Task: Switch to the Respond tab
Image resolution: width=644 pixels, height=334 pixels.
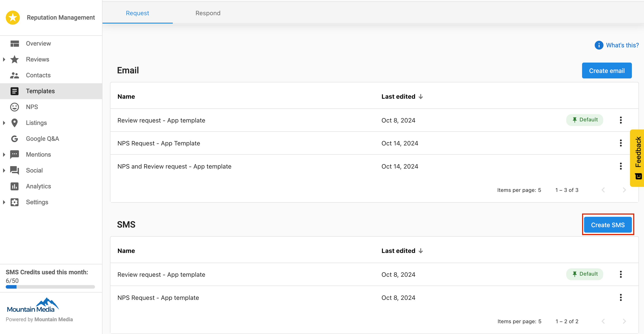Action: [208, 13]
